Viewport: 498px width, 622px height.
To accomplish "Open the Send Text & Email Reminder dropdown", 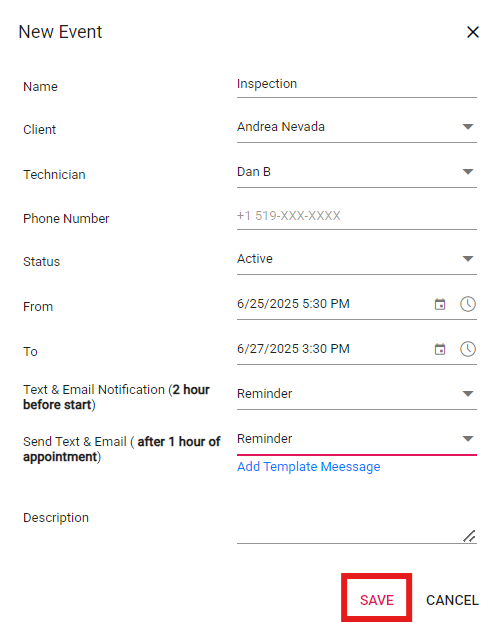I will click(357, 439).
